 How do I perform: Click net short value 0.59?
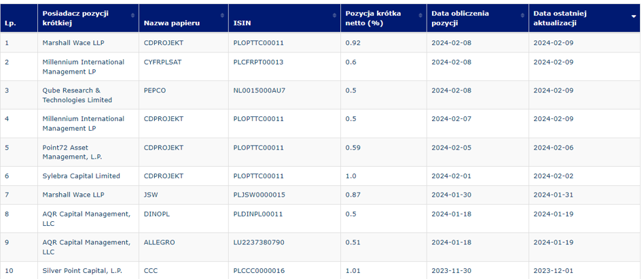click(x=353, y=147)
